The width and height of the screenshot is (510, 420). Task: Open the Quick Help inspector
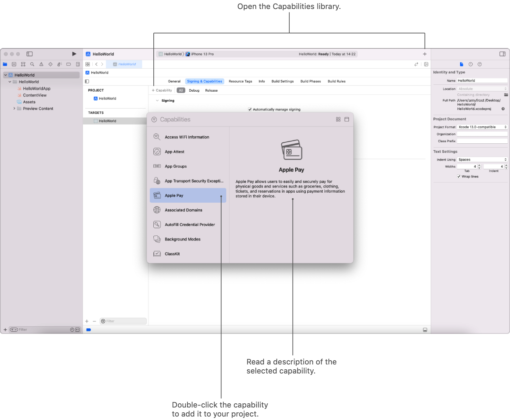(479, 64)
